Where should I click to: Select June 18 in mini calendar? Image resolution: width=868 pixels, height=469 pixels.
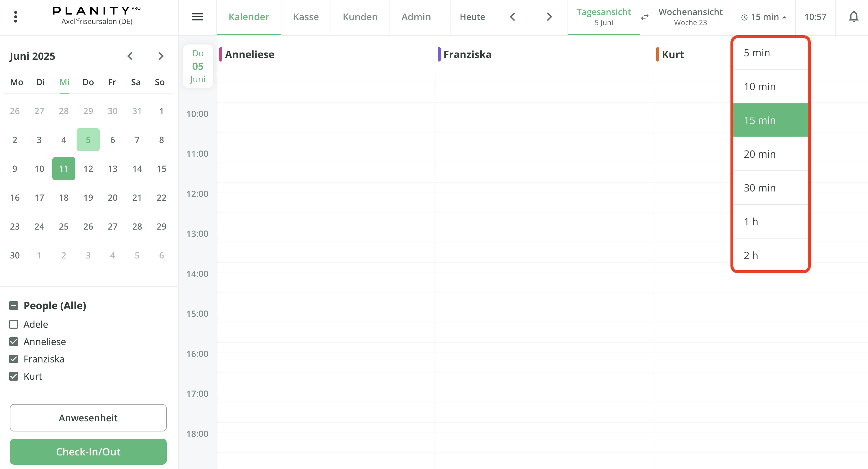click(64, 198)
